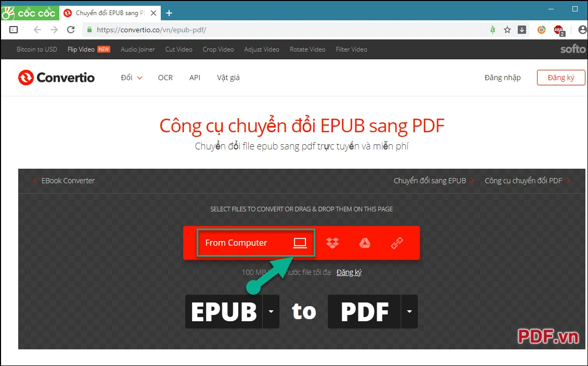The image size is (588, 366).
Task: Open Bitcoin to USD link
Action: (37, 49)
